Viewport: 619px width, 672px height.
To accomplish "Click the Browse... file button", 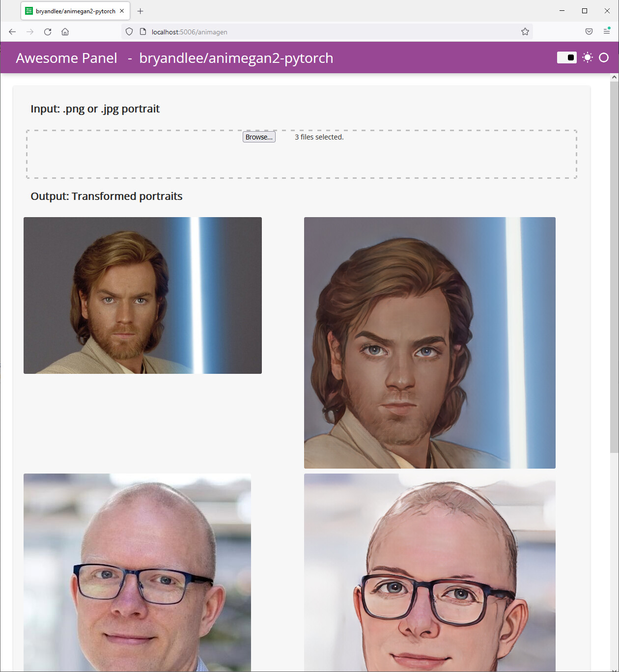I will [259, 137].
